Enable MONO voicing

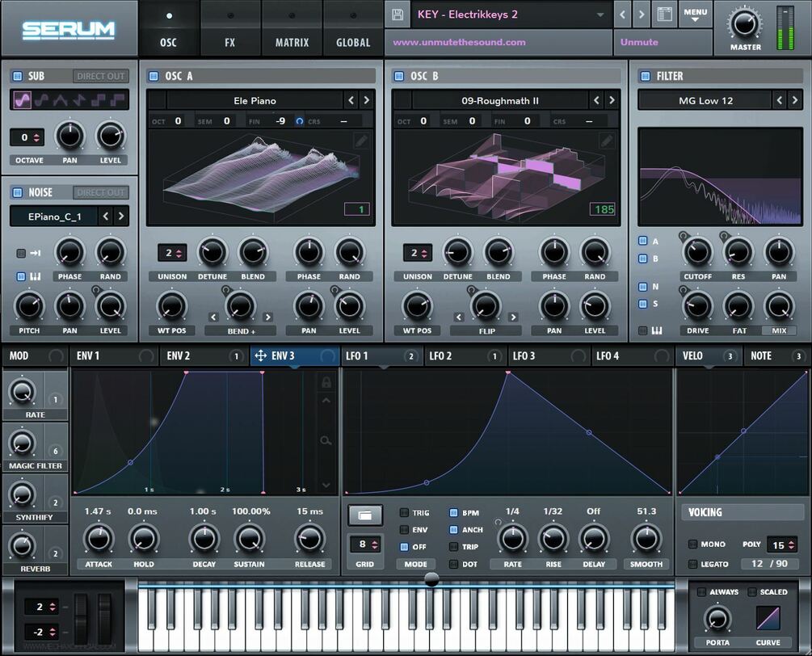692,545
